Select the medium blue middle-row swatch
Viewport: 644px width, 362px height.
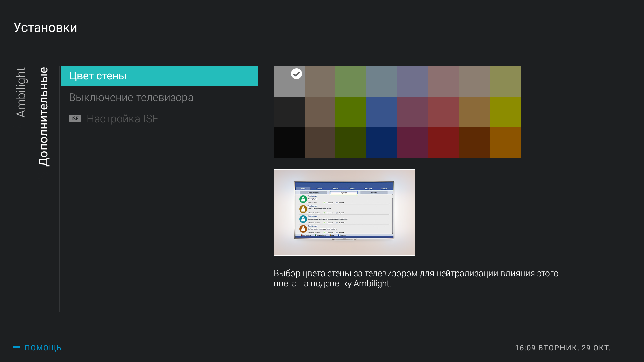(381, 112)
